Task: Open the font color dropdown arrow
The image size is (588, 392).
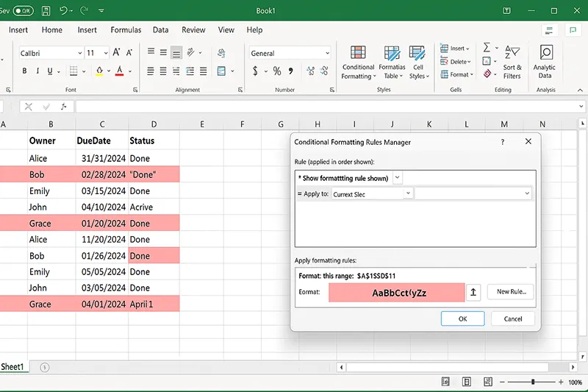Action: pos(130,71)
